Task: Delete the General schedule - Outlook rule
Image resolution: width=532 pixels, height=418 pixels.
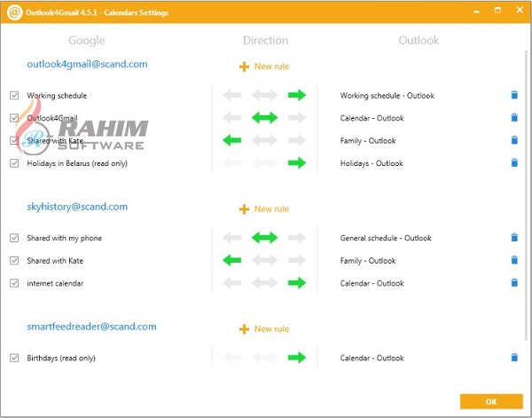Action: (514, 237)
